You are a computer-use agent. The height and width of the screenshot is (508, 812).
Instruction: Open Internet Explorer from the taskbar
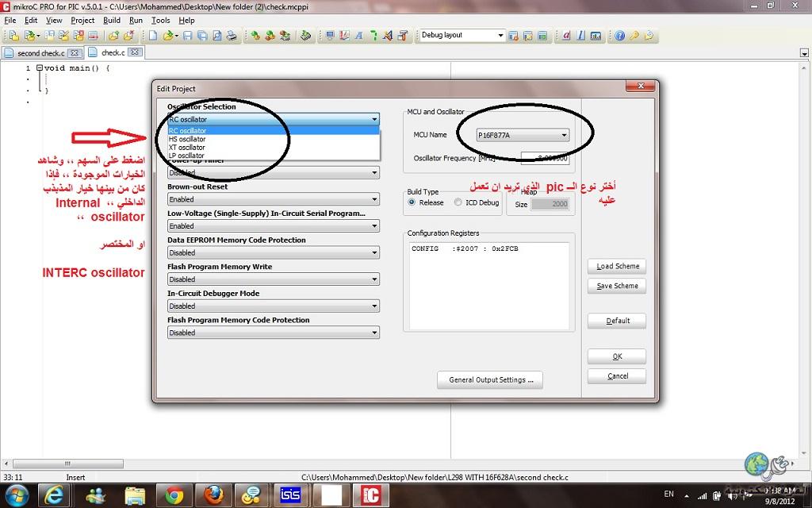(x=54, y=495)
